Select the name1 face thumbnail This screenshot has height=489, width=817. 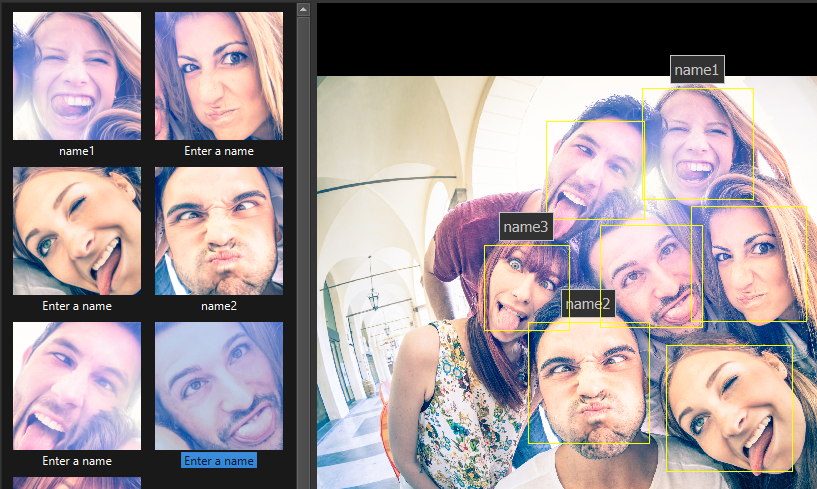77,76
